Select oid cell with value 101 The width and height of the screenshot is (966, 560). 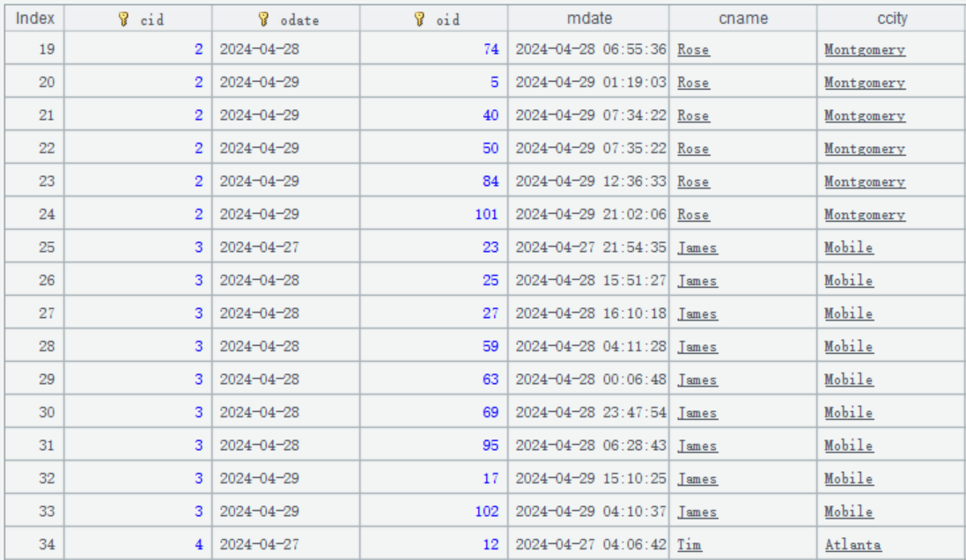[434, 214]
